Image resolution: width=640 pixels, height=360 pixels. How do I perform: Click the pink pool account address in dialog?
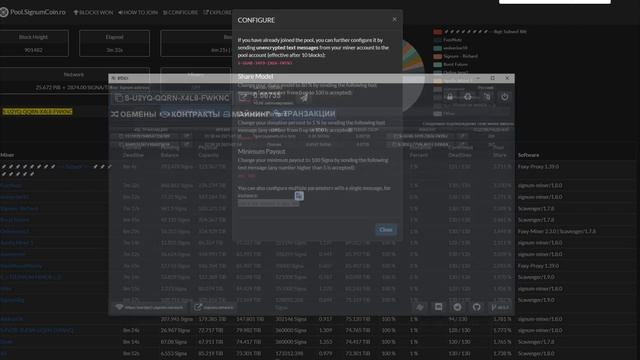coord(265,63)
